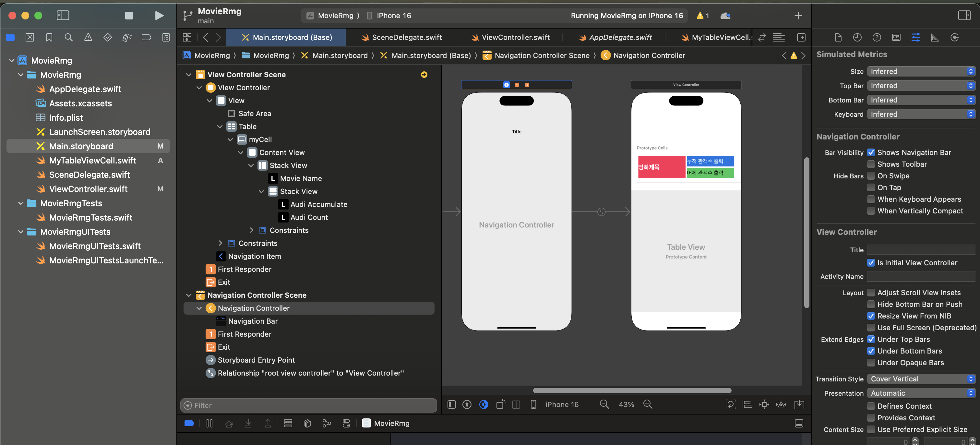Switch to Main.storyboard (Base) tab

point(286,37)
